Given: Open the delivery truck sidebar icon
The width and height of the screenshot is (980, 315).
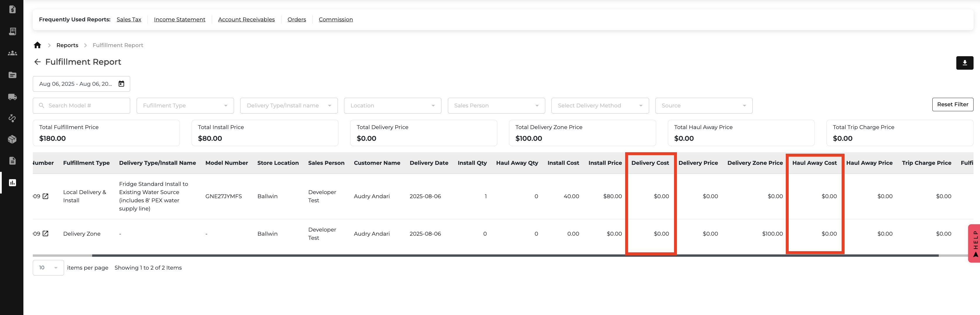Looking at the screenshot, I should click(12, 97).
